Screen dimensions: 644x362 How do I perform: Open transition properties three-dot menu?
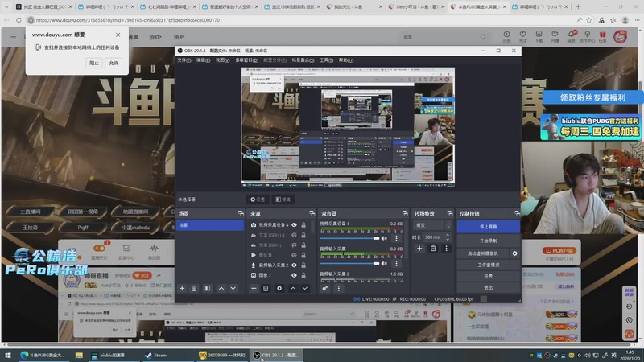coord(446,249)
